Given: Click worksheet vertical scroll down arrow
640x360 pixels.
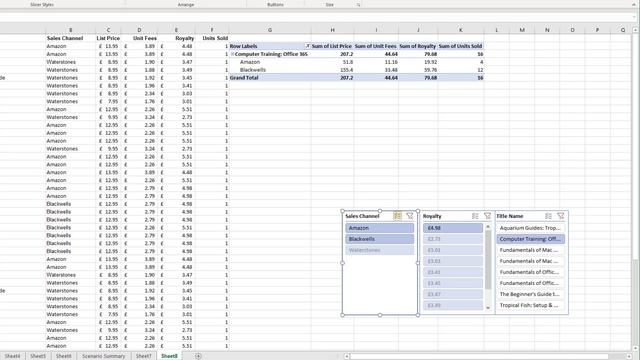Looking at the screenshot, I should coord(635,348).
